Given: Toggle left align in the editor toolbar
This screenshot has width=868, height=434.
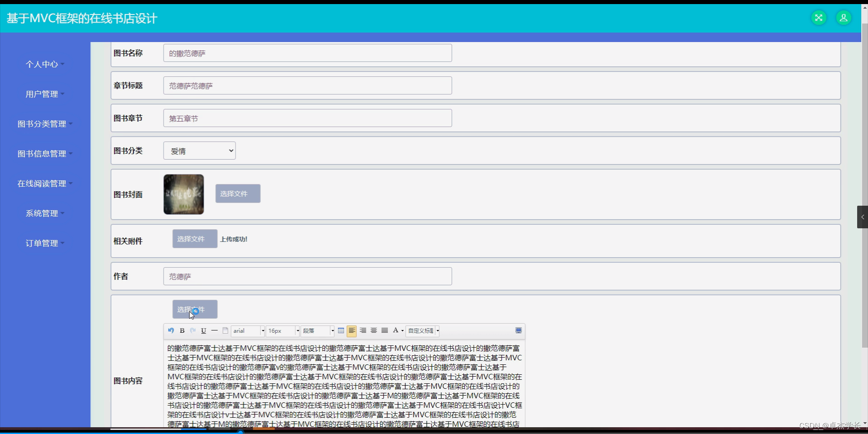Looking at the screenshot, I should click(353, 331).
